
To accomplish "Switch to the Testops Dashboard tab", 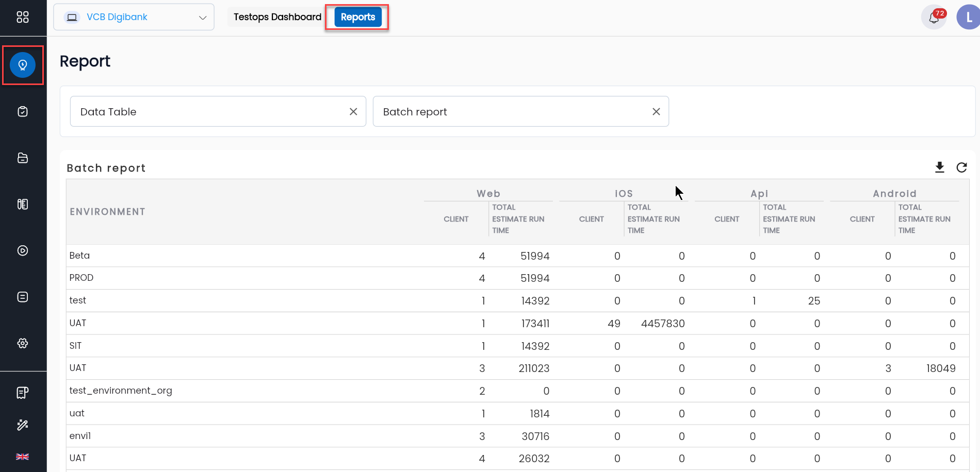I will tap(276, 17).
